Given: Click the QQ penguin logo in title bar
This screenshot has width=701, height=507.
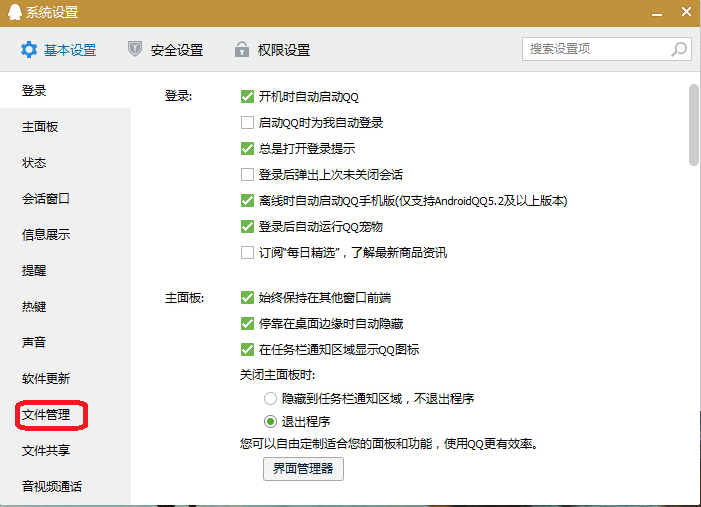Looking at the screenshot, I should (x=15, y=12).
